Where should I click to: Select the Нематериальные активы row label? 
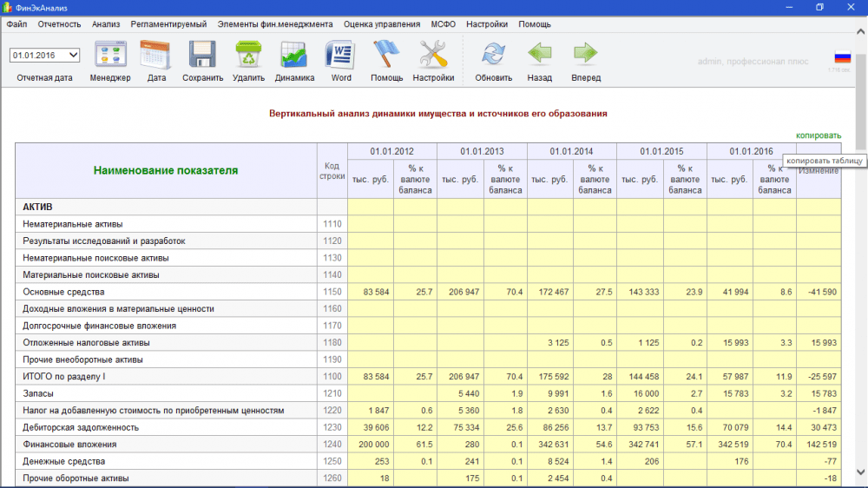click(73, 224)
